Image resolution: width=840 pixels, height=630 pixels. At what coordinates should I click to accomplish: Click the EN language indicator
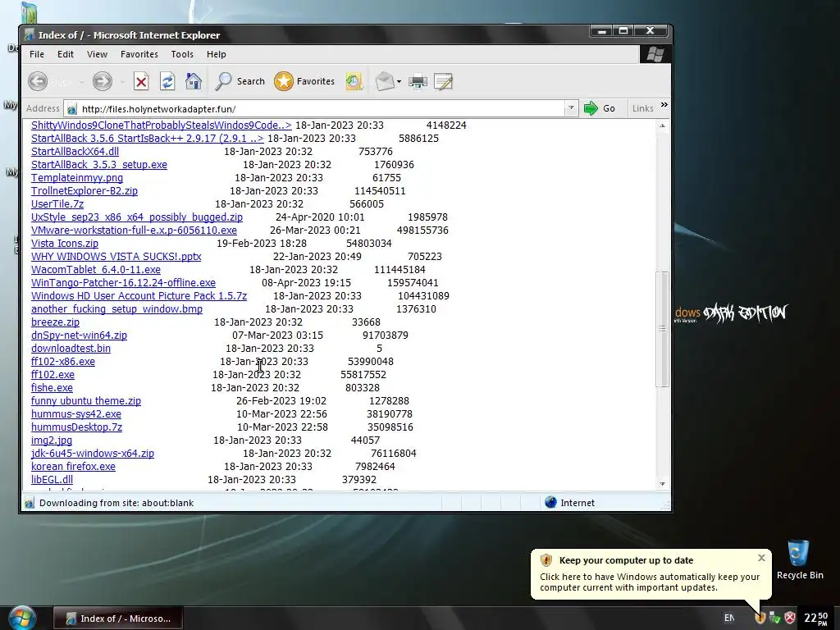[729, 619]
